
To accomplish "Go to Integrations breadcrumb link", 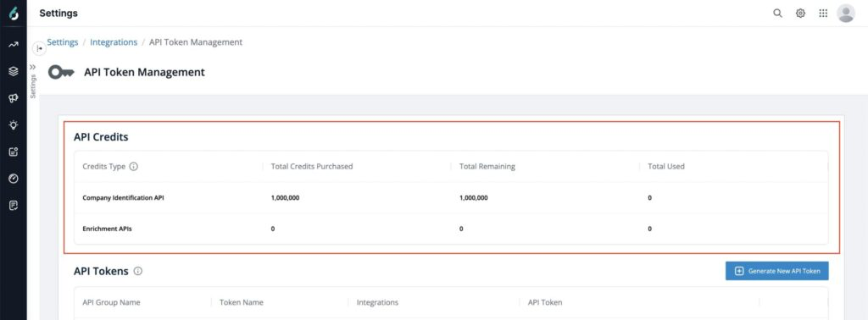I will point(114,42).
